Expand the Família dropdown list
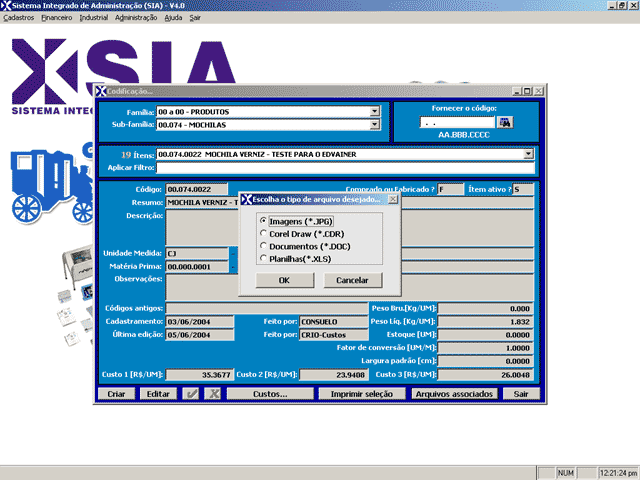 375,112
